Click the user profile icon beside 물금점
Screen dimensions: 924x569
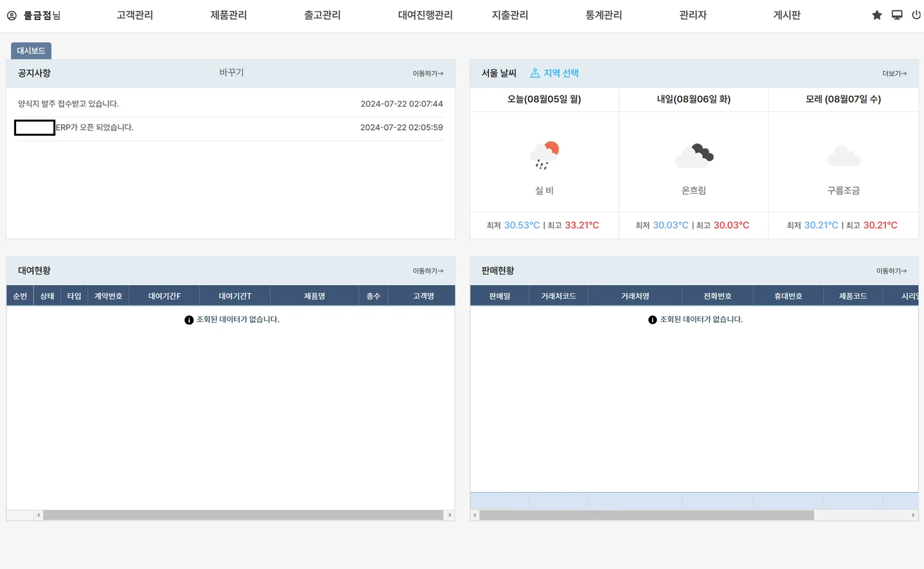click(12, 16)
